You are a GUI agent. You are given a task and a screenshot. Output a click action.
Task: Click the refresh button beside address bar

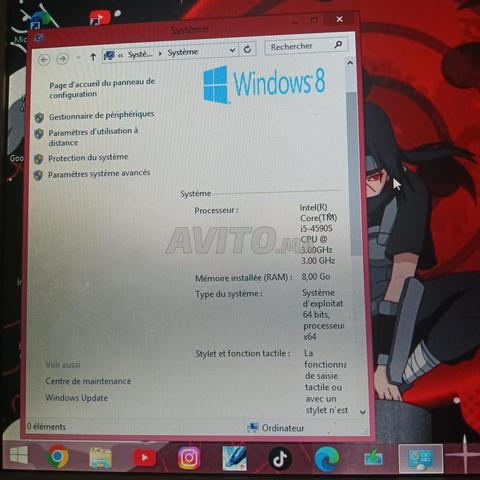point(247,50)
